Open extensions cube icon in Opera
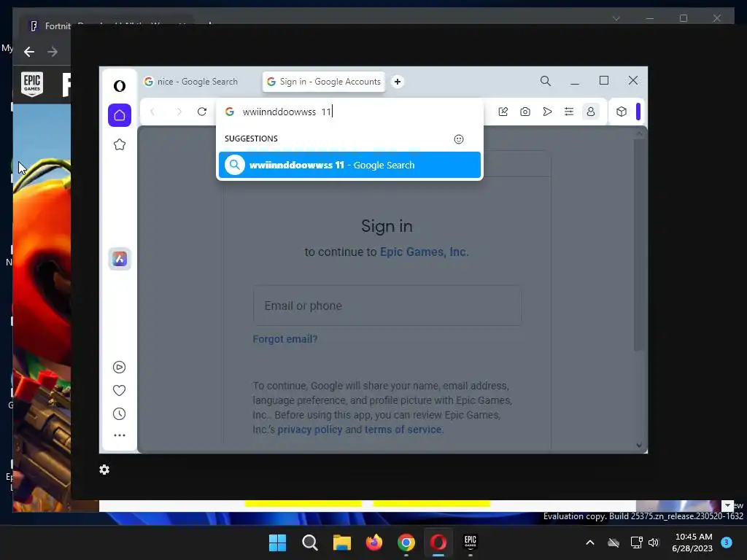Viewport: 747px width, 560px height. 622,112
